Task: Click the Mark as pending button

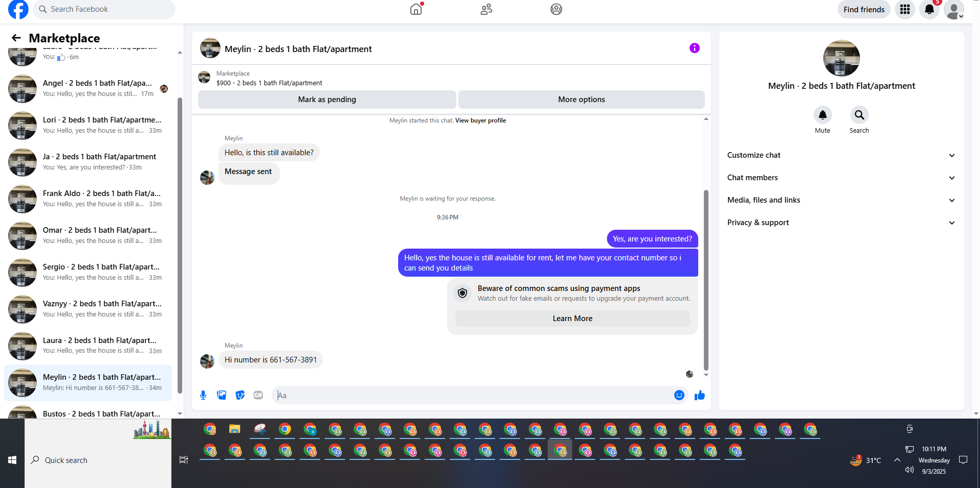Action: 327,100
